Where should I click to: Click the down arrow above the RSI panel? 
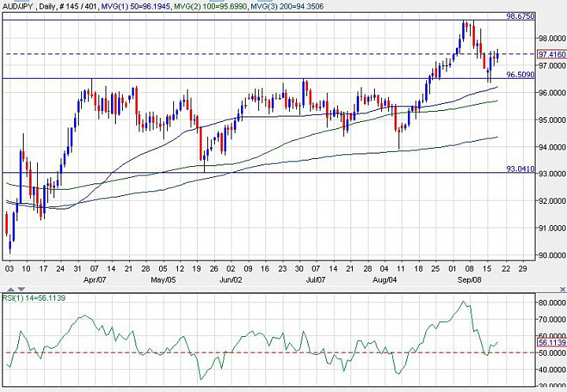point(21,289)
